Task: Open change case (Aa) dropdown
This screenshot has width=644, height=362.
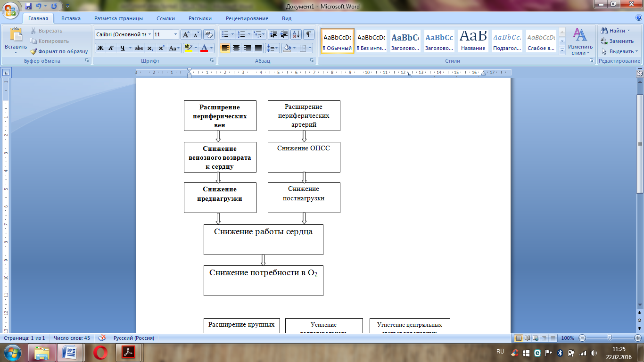Action: [174, 48]
